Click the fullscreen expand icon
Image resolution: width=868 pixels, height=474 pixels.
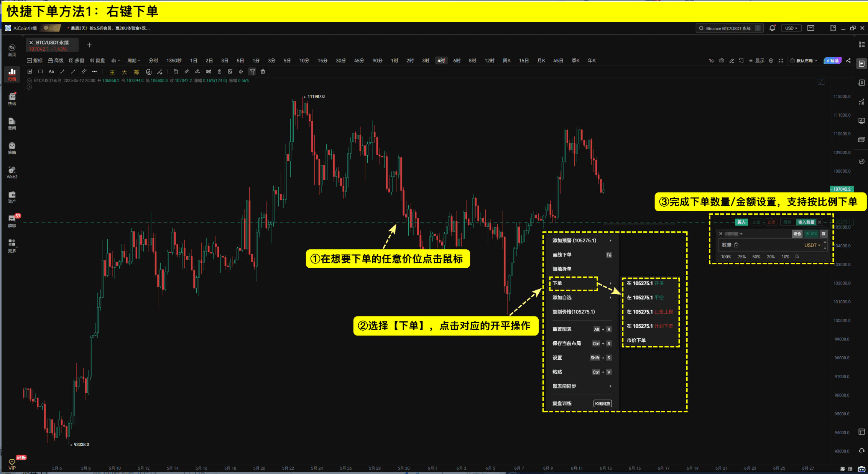coord(781,61)
